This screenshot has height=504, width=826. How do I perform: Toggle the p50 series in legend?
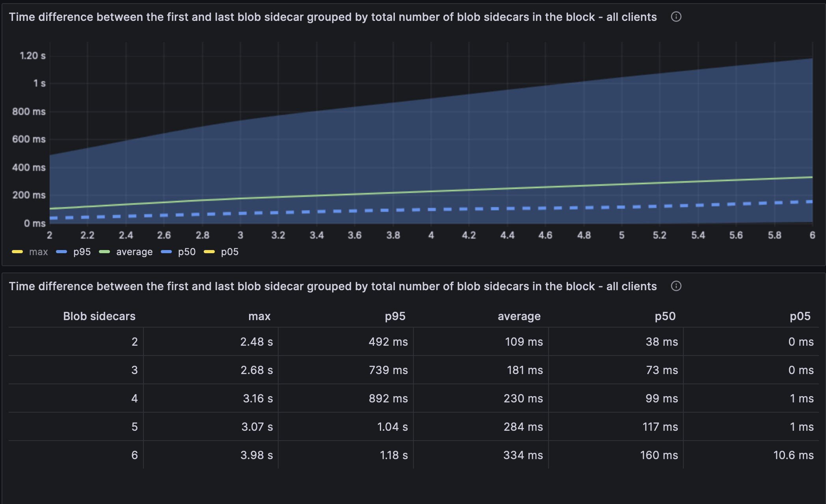[x=186, y=252]
